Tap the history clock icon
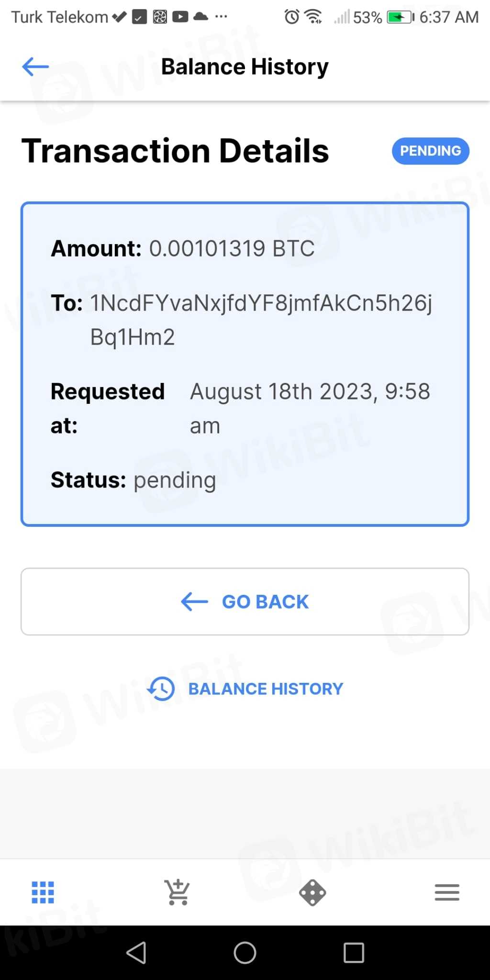 click(161, 689)
